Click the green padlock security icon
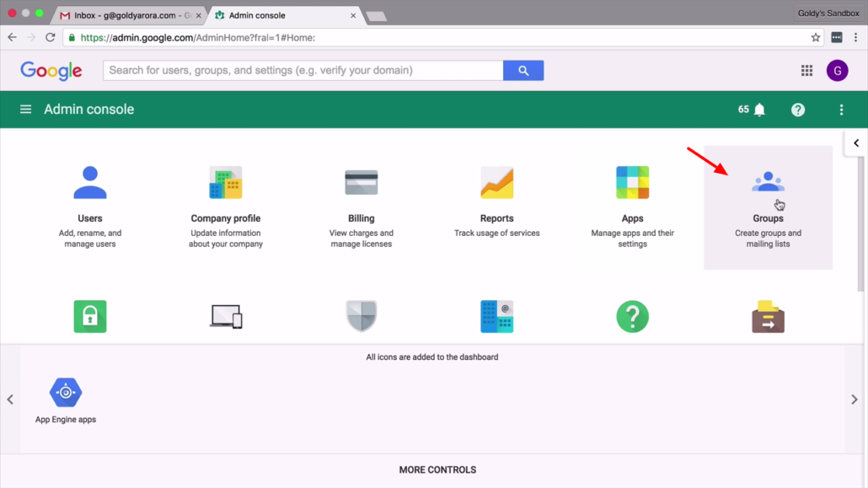Viewport: 868px width, 488px height. [89, 316]
